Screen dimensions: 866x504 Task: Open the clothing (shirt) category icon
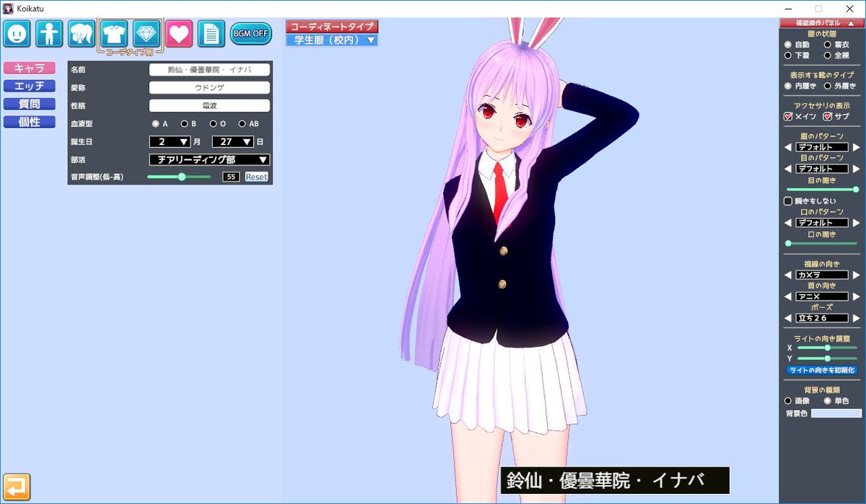[x=114, y=33]
